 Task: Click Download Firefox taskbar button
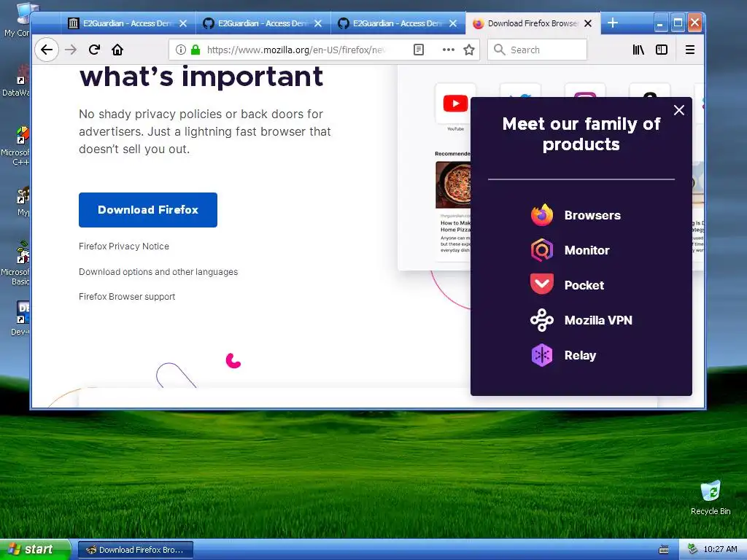[135, 550]
